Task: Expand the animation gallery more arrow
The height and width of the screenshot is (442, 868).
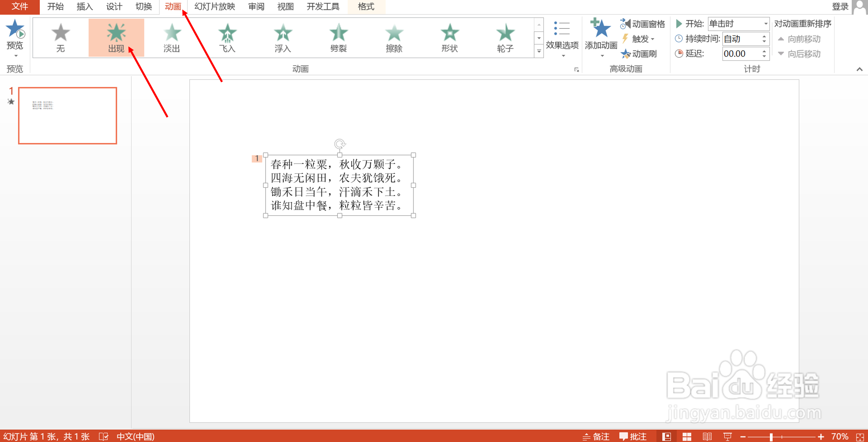Action: [539, 52]
